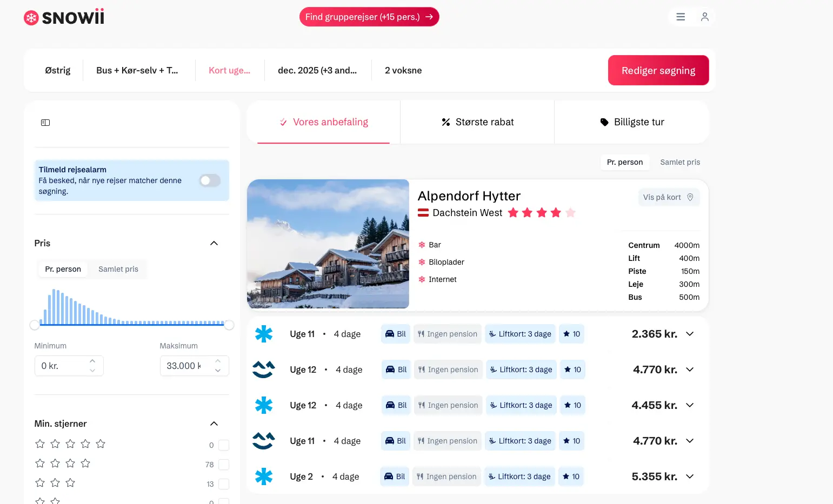Click Ingen pension tag in 4.455 kr. row

click(x=448, y=405)
